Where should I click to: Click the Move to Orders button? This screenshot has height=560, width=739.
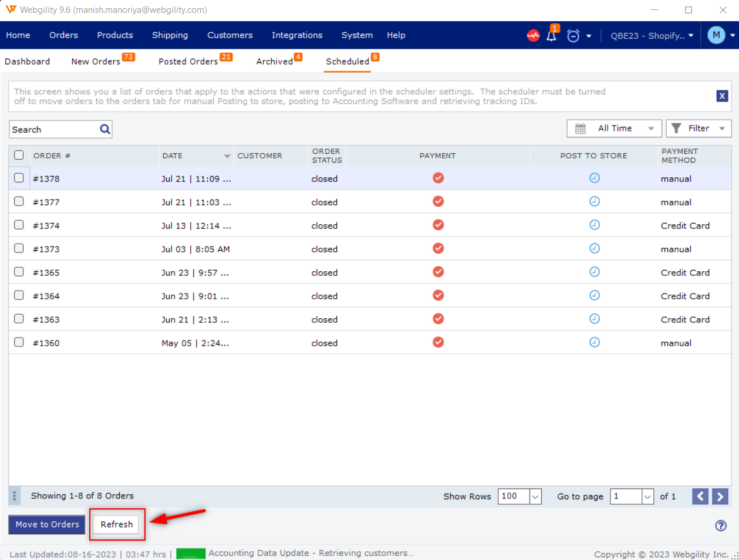(x=47, y=524)
